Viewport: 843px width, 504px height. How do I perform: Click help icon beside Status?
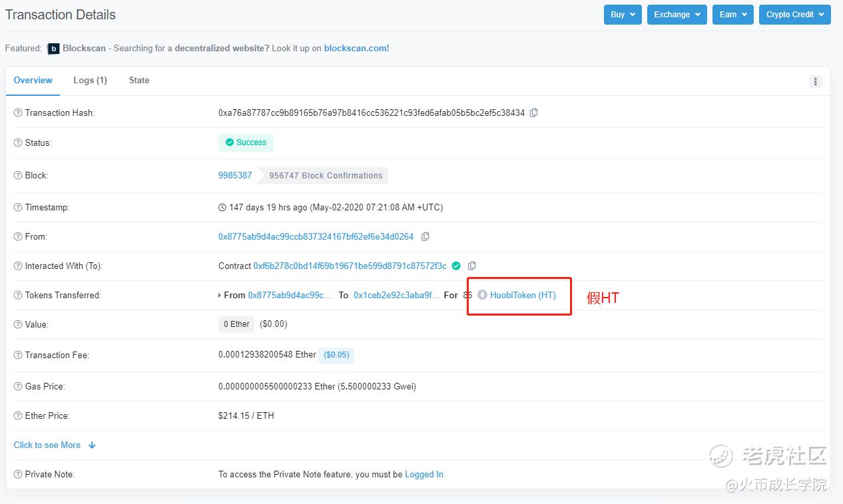[18, 142]
